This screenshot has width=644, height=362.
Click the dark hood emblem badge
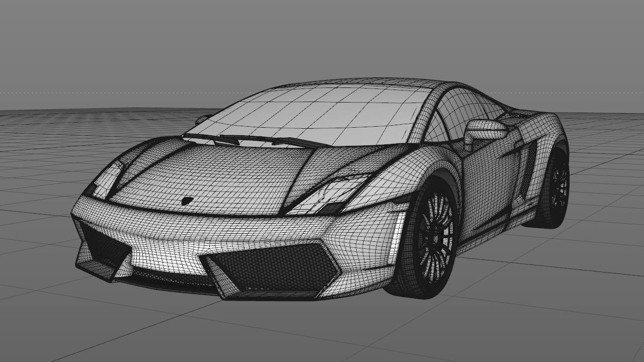[x=188, y=201]
